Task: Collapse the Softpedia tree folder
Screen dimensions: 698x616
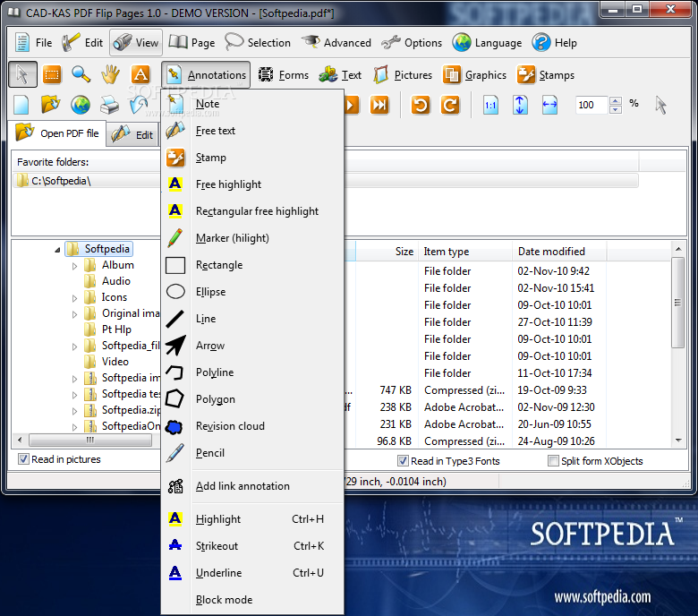Action: [57, 250]
